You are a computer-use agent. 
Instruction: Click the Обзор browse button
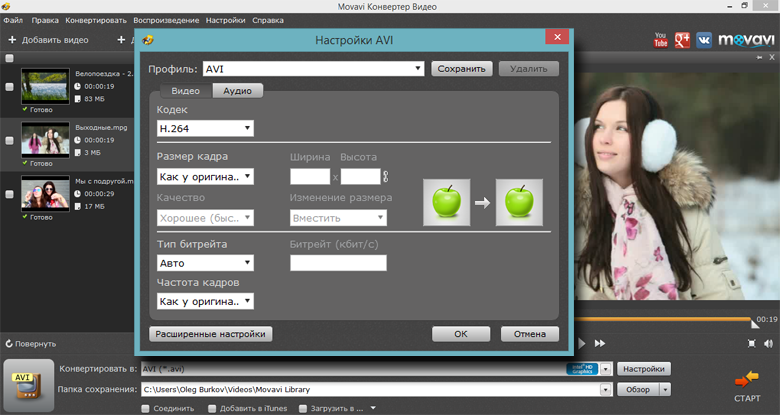point(638,390)
